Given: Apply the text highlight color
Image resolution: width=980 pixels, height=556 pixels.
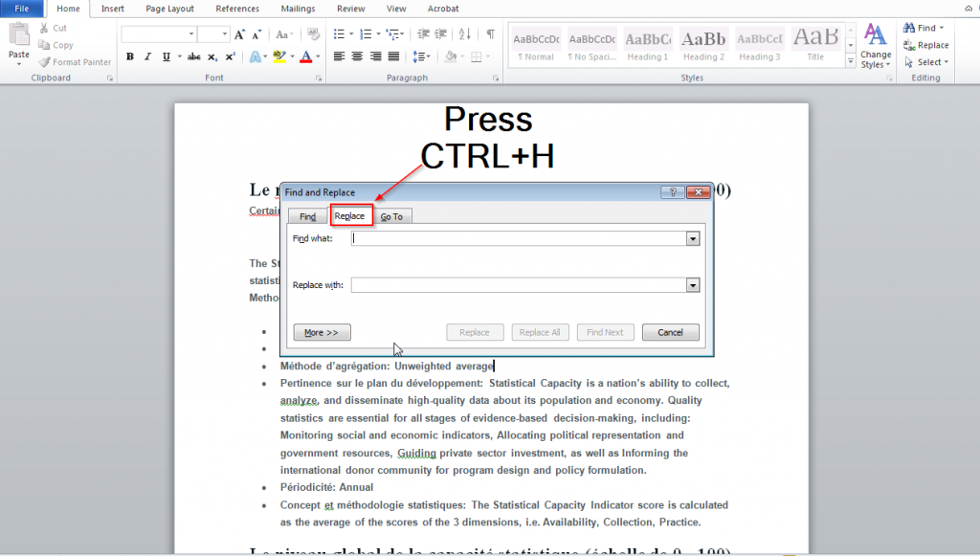Looking at the screenshot, I should [x=278, y=56].
